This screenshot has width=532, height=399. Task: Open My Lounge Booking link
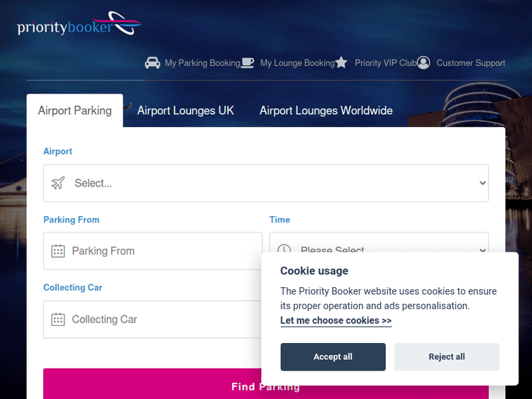(297, 63)
